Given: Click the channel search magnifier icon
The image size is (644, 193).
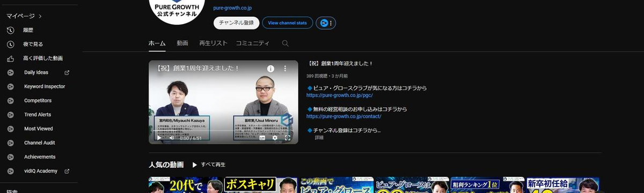Looking at the screenshot, I should tap(285, 43).
